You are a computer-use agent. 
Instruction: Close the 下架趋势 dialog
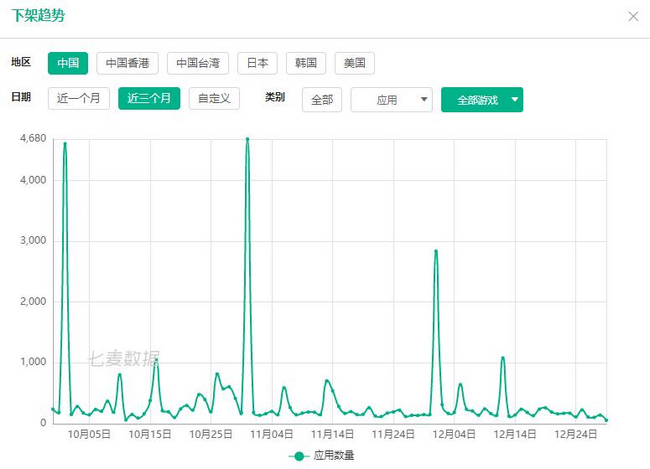[x=633, y=17]
